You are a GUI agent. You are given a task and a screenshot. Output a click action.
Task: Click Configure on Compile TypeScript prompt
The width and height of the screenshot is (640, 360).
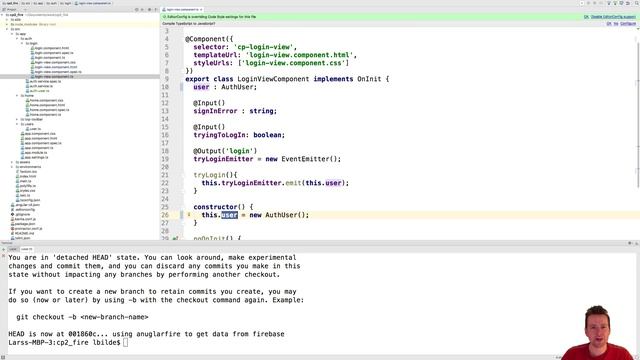(x=628, y=24)
